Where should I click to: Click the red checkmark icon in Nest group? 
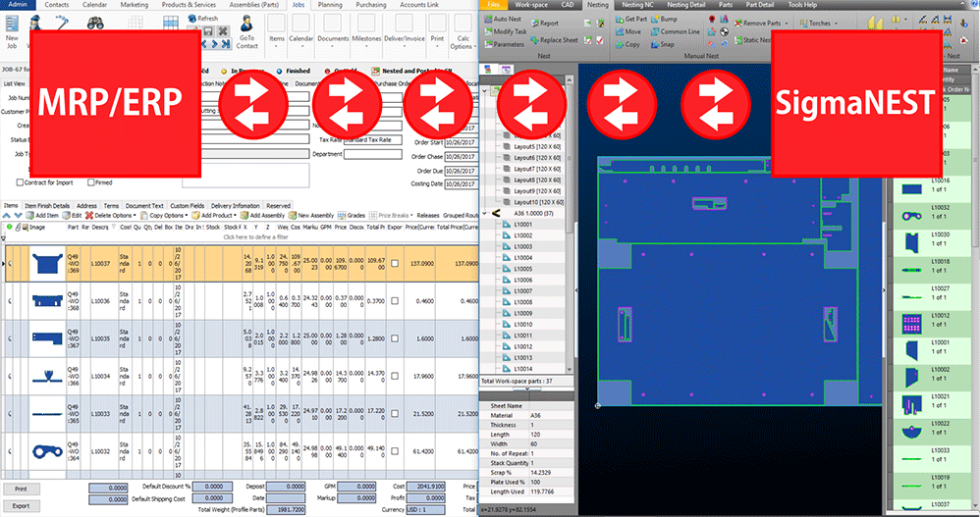click(x=600, y=40)
